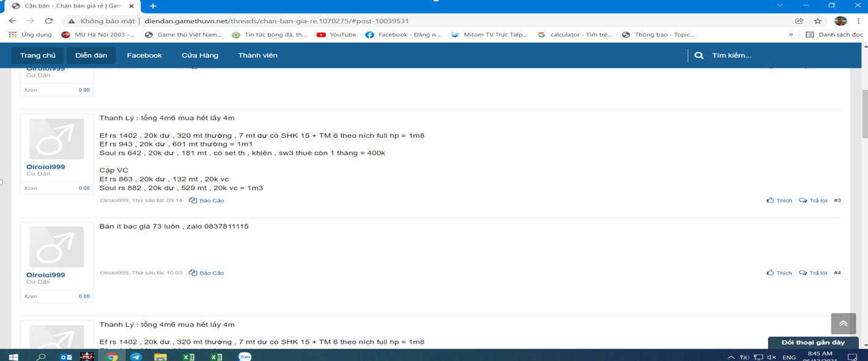Screen dimensions: 868x361
Task: Reply to post #4 with Trả lời
Action: point(813,273)
